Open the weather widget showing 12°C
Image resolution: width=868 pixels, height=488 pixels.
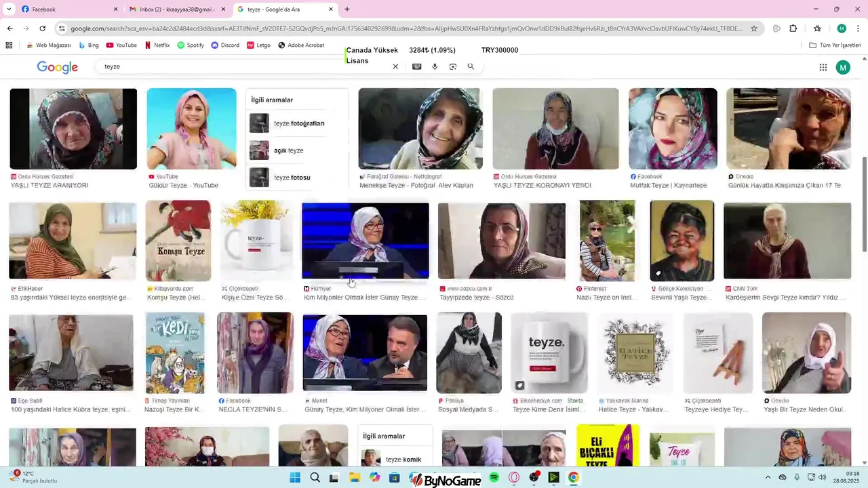[33, 477]
